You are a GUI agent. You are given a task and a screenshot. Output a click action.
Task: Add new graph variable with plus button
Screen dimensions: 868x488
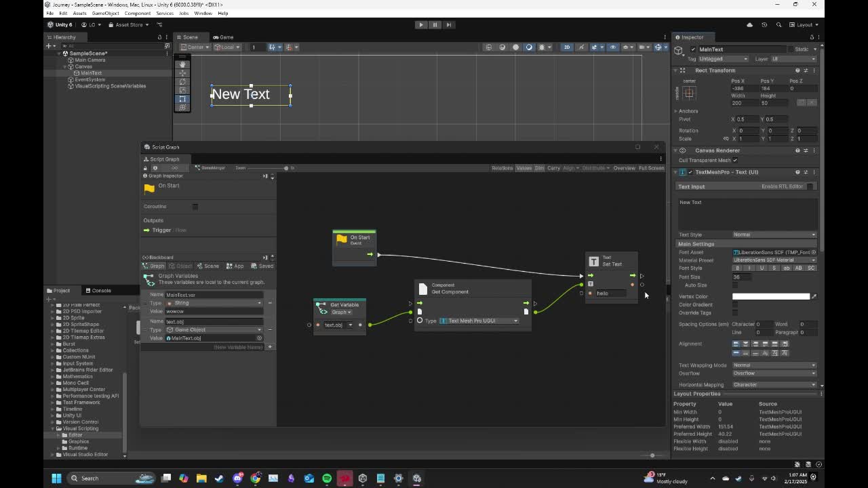tap(270, 347)
